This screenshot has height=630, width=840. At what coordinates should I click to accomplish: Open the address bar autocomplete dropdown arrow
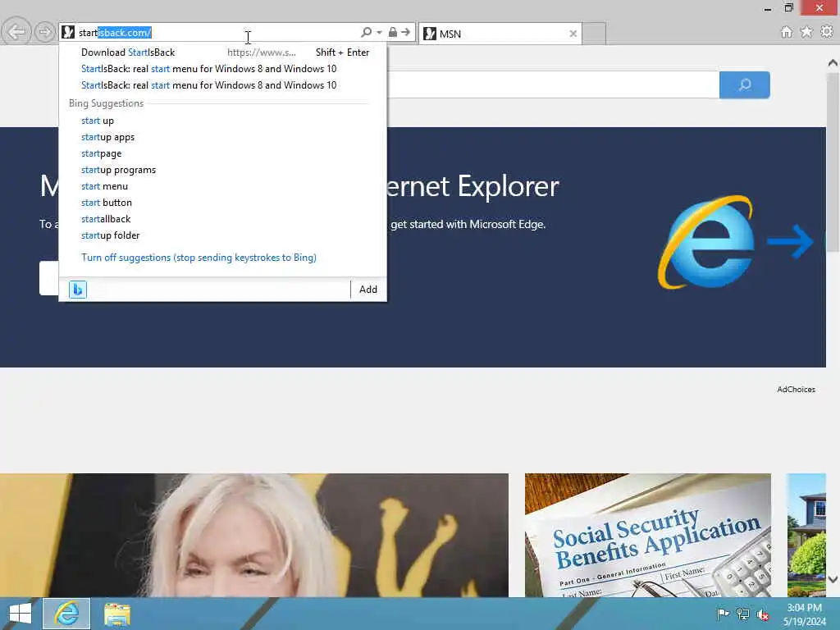click(x=379, y=32)
